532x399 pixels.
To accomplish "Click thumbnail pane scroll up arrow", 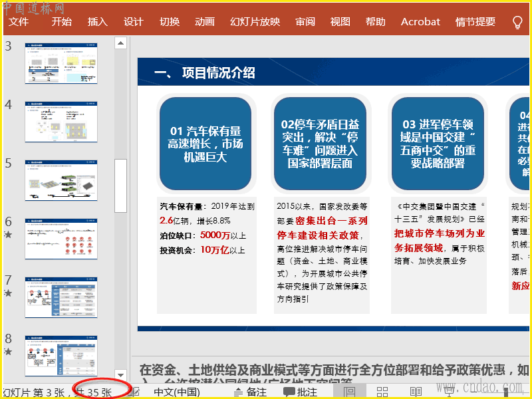I will (x=120, y=43).
